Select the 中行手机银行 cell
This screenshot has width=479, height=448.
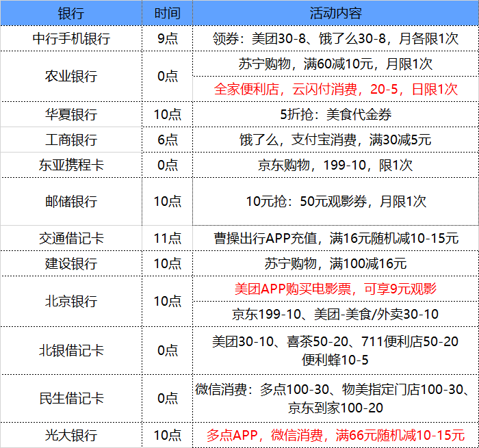coord(71,38)
